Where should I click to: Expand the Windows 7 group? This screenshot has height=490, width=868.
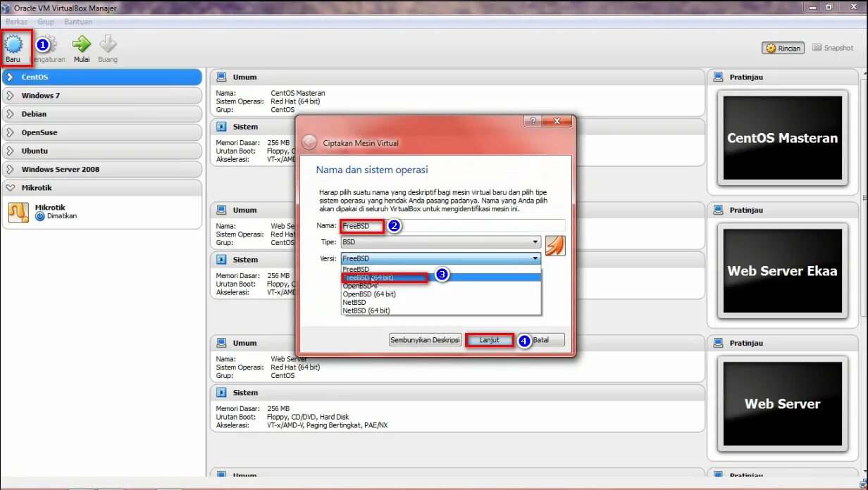pyautogui.click(x=10, y=95)
